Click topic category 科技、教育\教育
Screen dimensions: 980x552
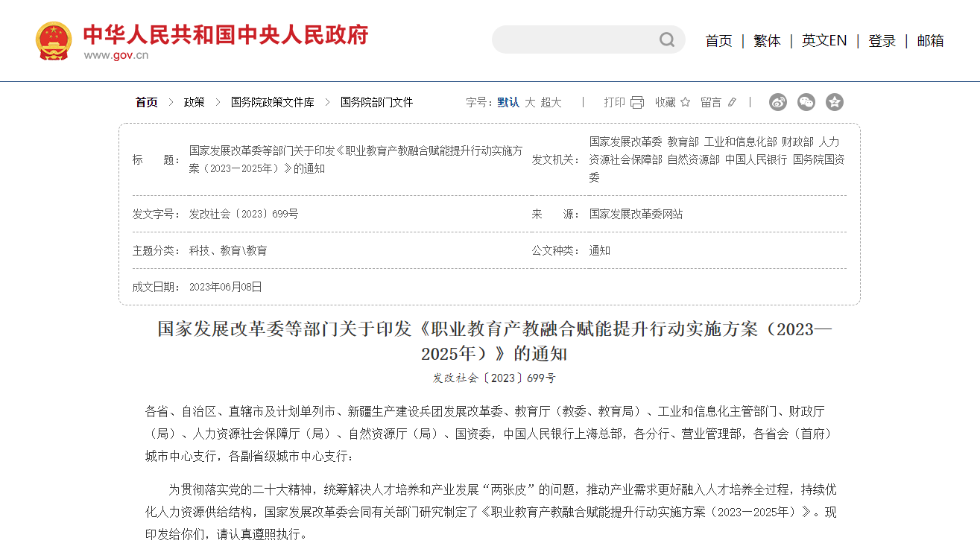click(x=228, y=250)
